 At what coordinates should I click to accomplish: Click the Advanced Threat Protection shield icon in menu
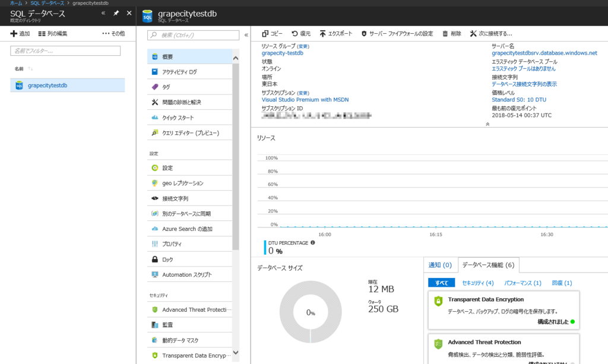pos(155,310)
